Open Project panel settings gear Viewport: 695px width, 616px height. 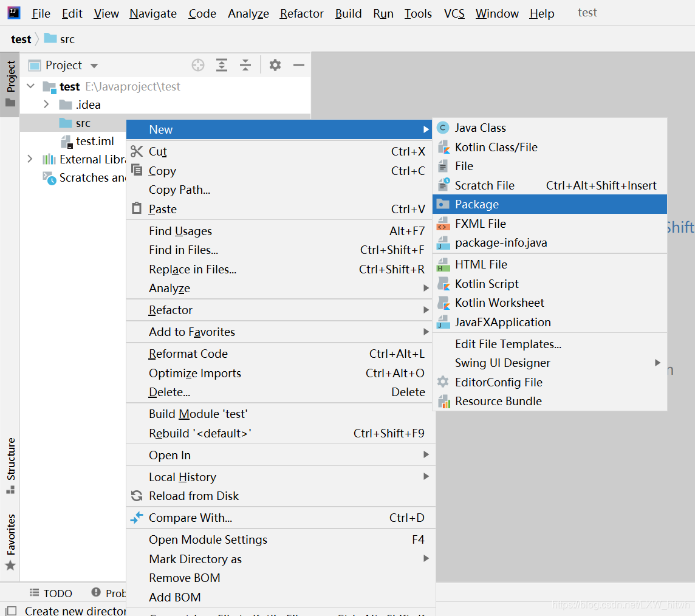point(275,65)
